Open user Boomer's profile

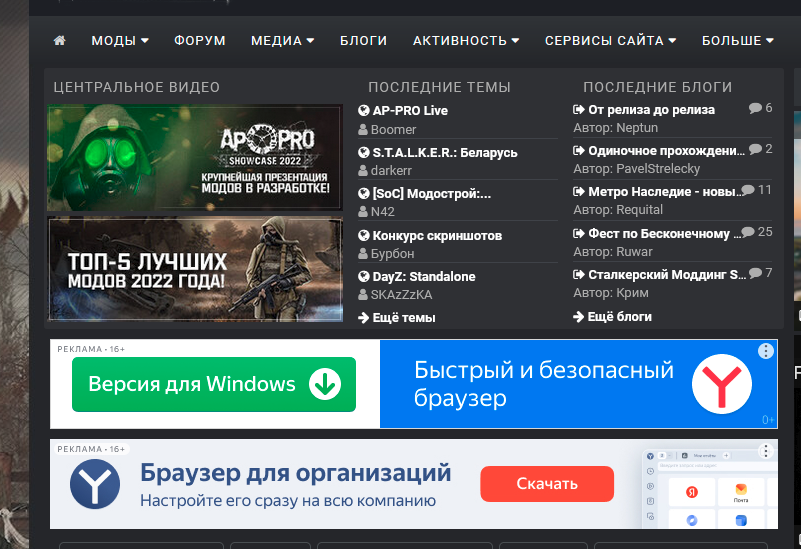[393, 130]
